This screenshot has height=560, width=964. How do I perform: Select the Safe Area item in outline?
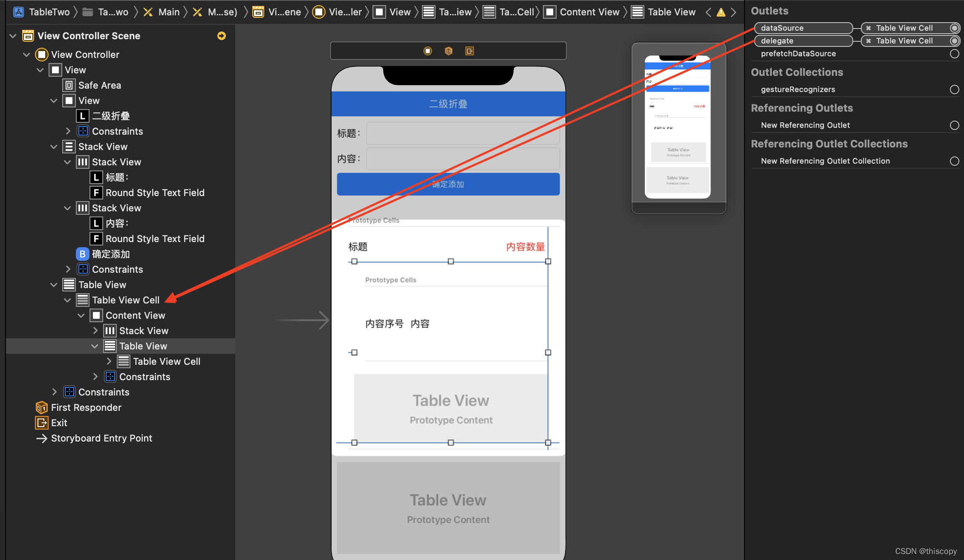point(99,85)
